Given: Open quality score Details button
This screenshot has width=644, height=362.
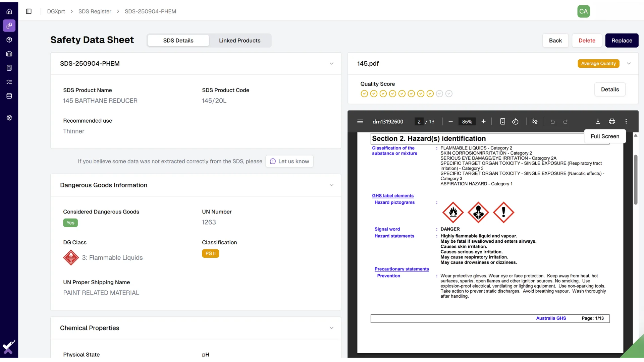Looking at the screenshot, I should pos(609,89).
